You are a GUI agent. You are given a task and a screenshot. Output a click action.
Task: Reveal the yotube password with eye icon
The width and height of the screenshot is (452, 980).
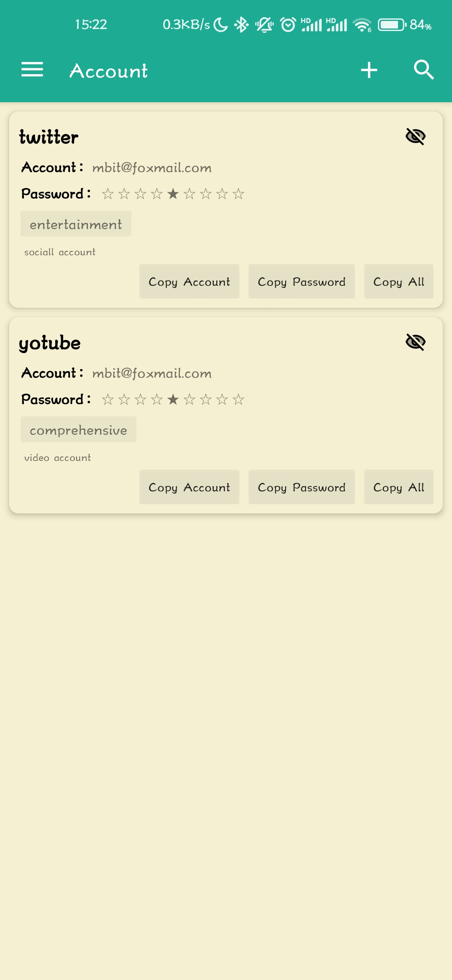pyautogui.click(x=416, y=342)
